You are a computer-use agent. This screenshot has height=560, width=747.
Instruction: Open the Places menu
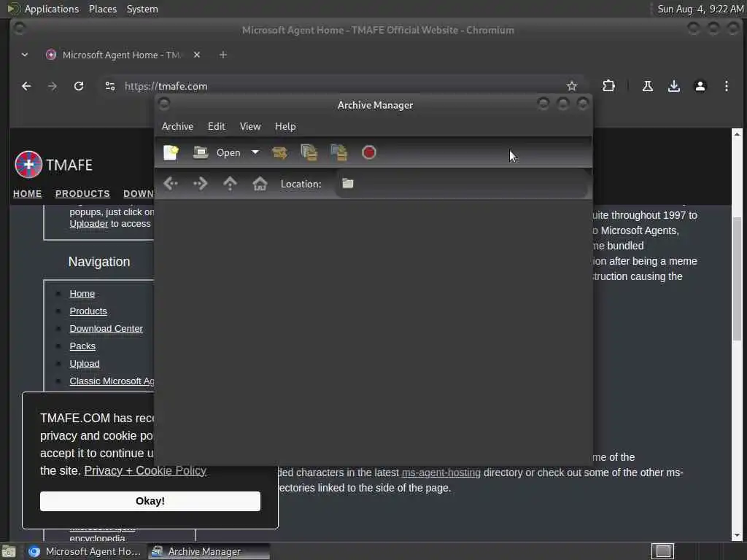click(102, 9)
